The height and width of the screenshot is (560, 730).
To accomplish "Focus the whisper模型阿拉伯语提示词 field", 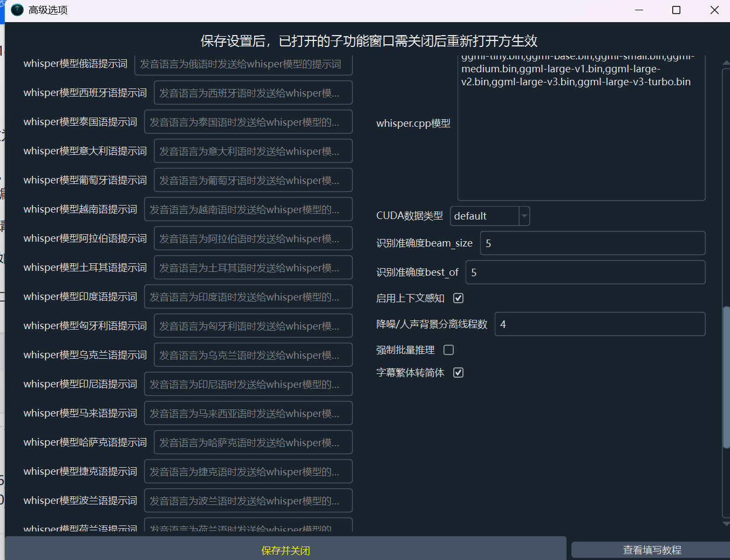I will (253, 238).
